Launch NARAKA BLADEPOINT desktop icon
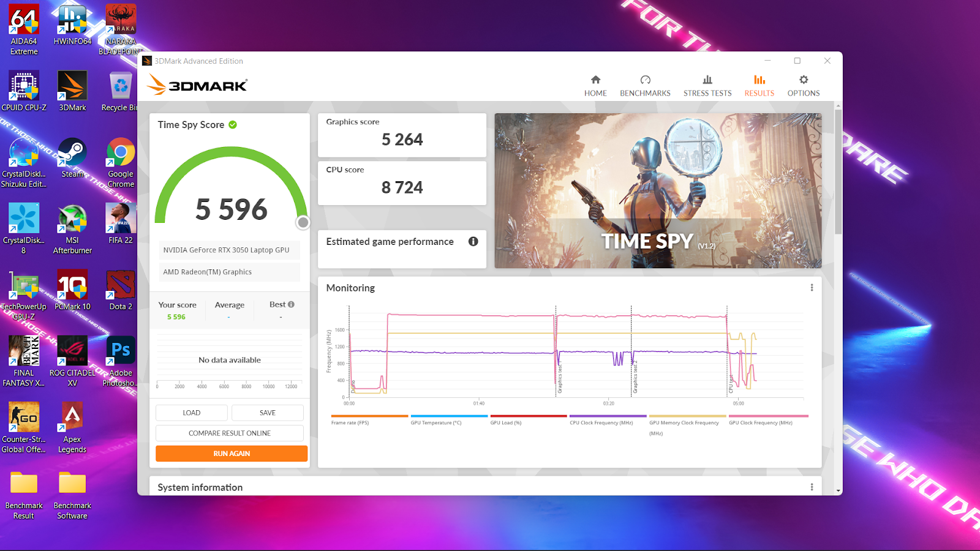 point(121,29)
